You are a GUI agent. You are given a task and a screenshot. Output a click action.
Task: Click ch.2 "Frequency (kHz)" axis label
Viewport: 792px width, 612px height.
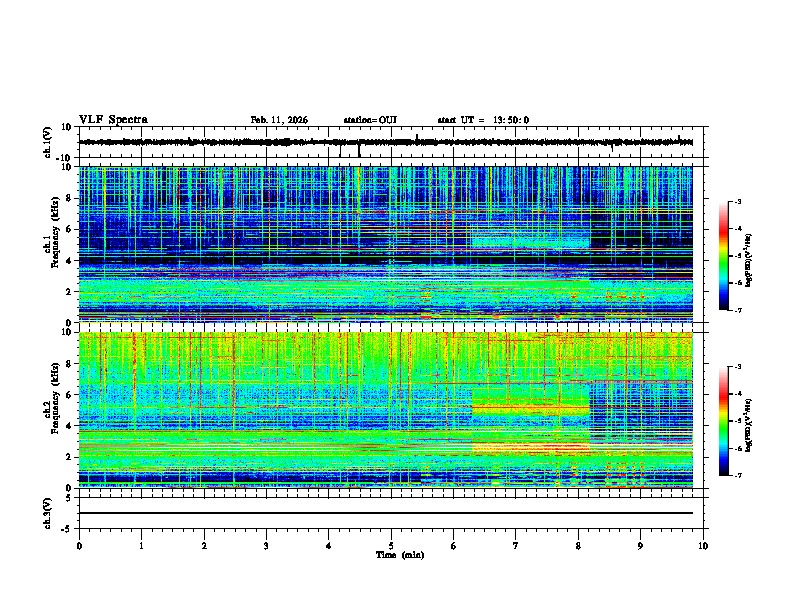(55, 398)
